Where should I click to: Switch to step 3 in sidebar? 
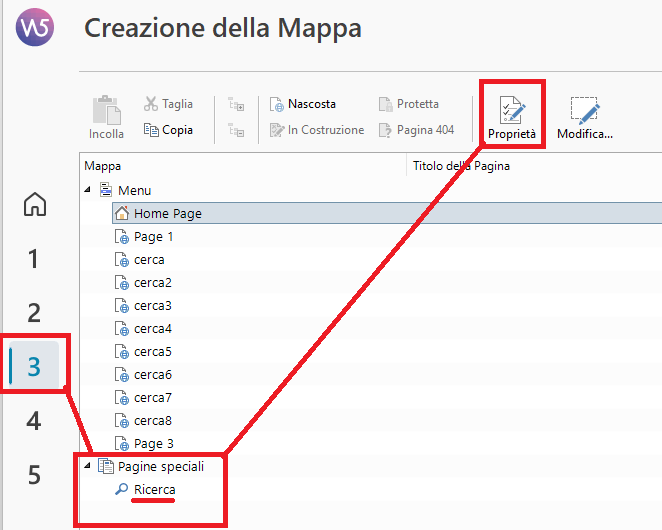coord(34,367)
